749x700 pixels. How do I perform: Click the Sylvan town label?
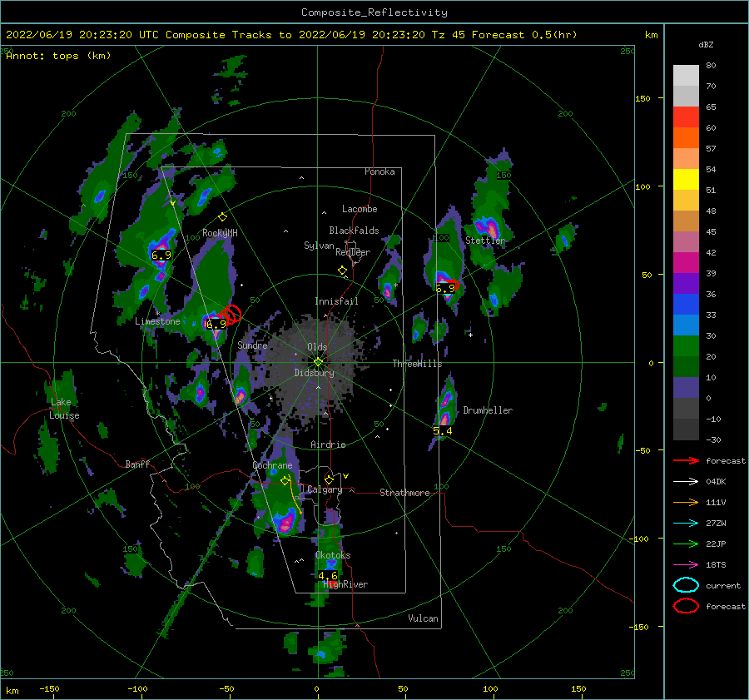319,246
